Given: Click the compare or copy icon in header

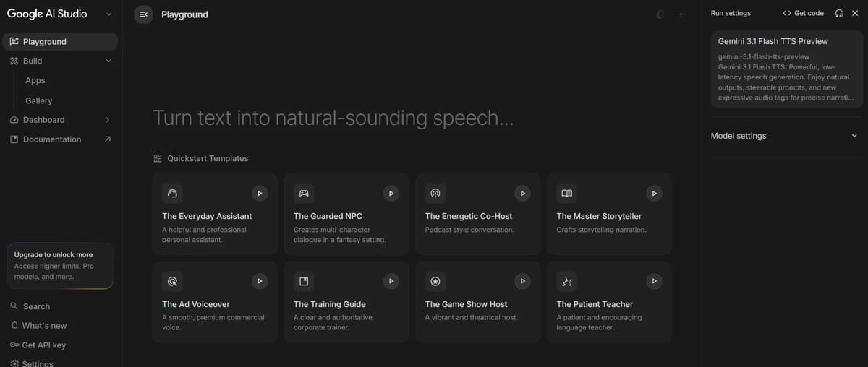Looking at the screenshot, I should point(660,14).
